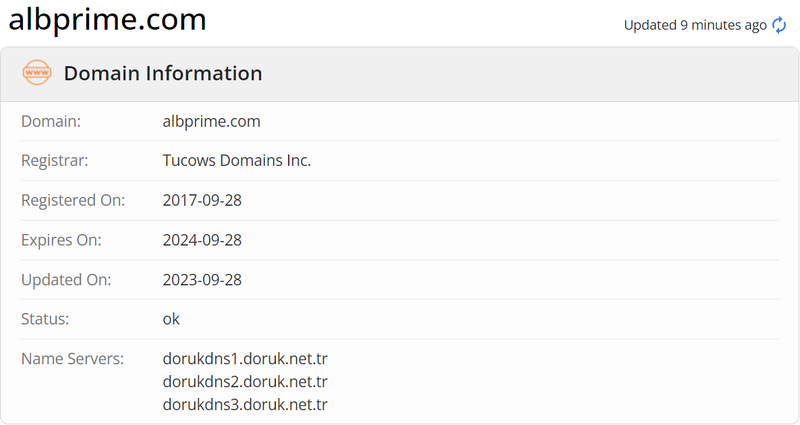Select the domain value albprime.com
Image resolution: width=800 pixels, height=425 pixels.
tap(211, 121)
